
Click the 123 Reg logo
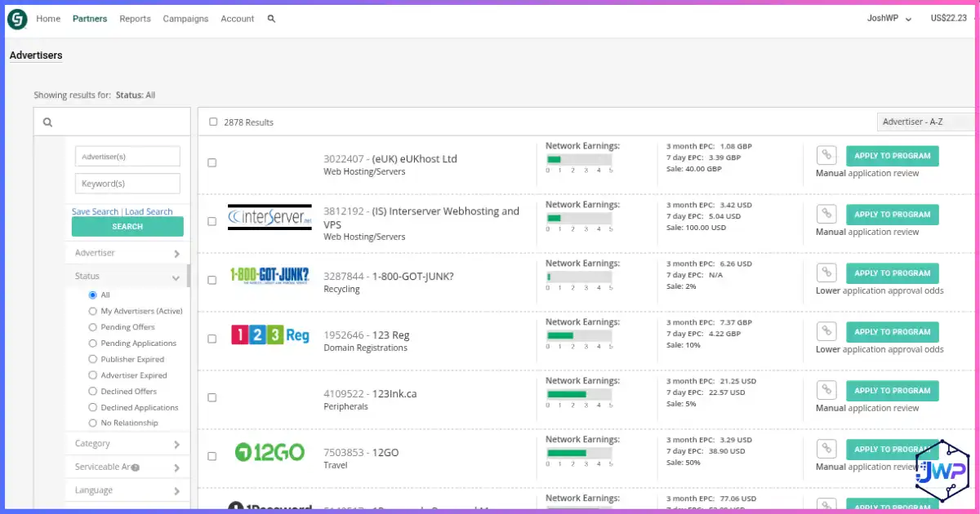[269, 335]
